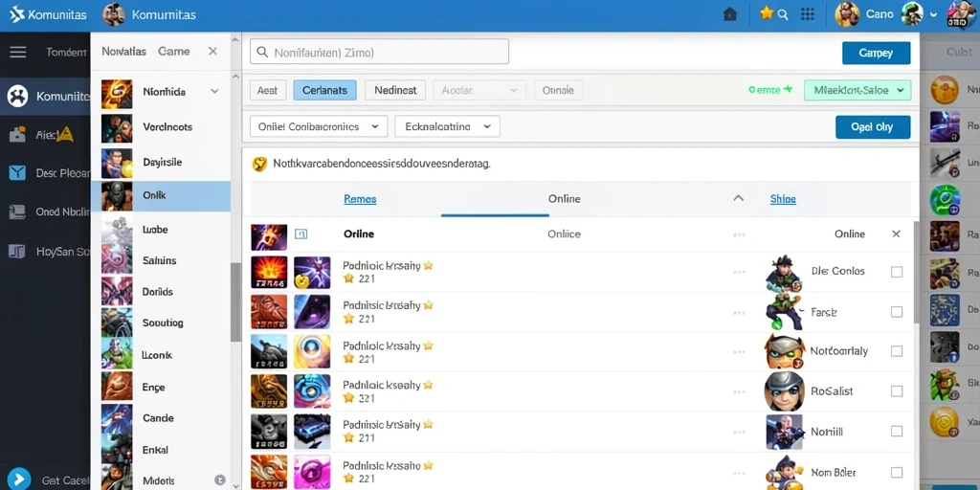
Task: Click the blue arrow icon near Get Cacel
Action: 19,479
